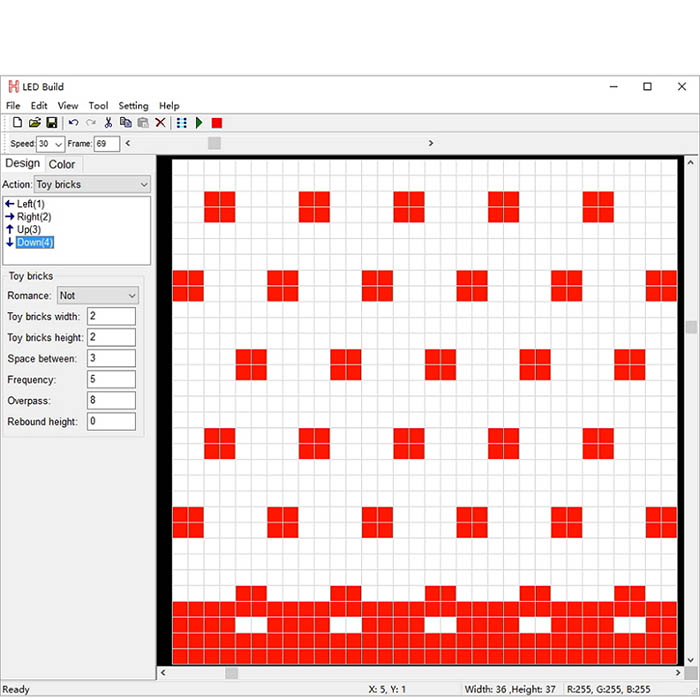The image size is (700, 700).
Task: Open the Setting menu
Action: point(133,106)
